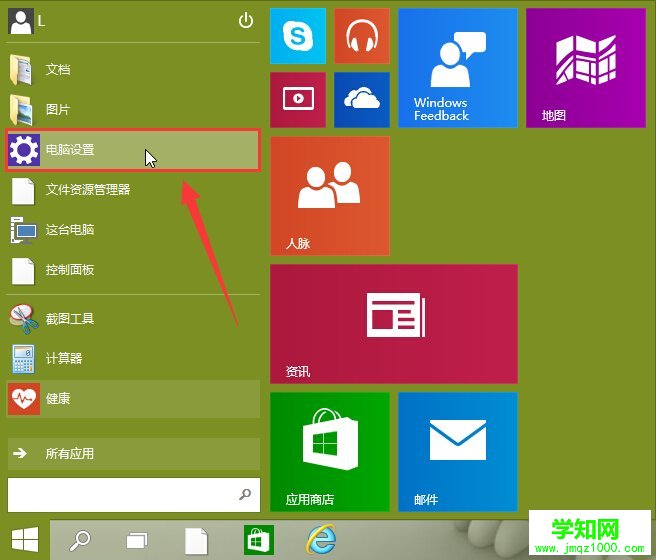Viewport: 656px width, 560px height.
Task: Launch 截图工具 snipping tool
Action: tap(133, 319)
